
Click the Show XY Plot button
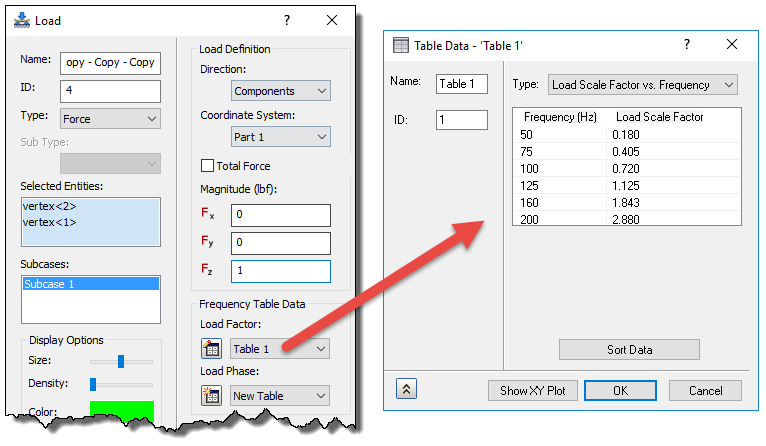pyautogui.click(x=532, y=391)
